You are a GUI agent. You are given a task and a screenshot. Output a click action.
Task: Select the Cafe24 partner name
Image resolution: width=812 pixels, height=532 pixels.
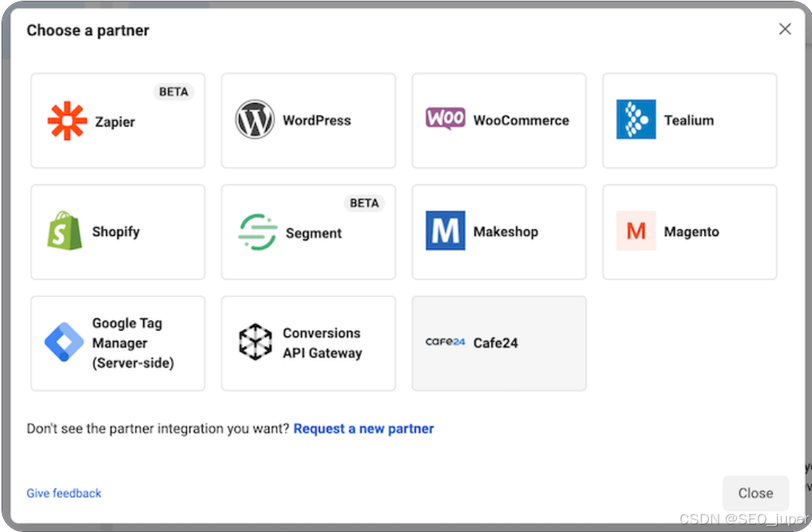496,343
